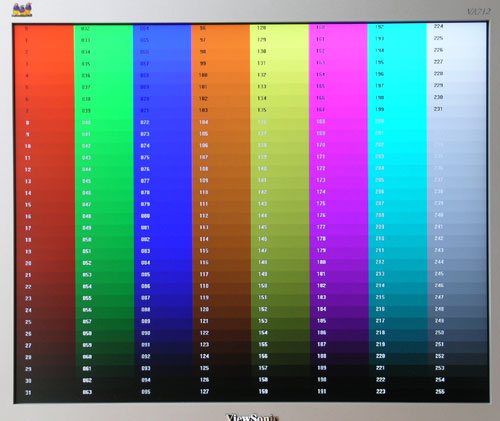The width and height of the screenshot is (500, 421).
Task: Select the black step labeled 255
Action: 459,392
